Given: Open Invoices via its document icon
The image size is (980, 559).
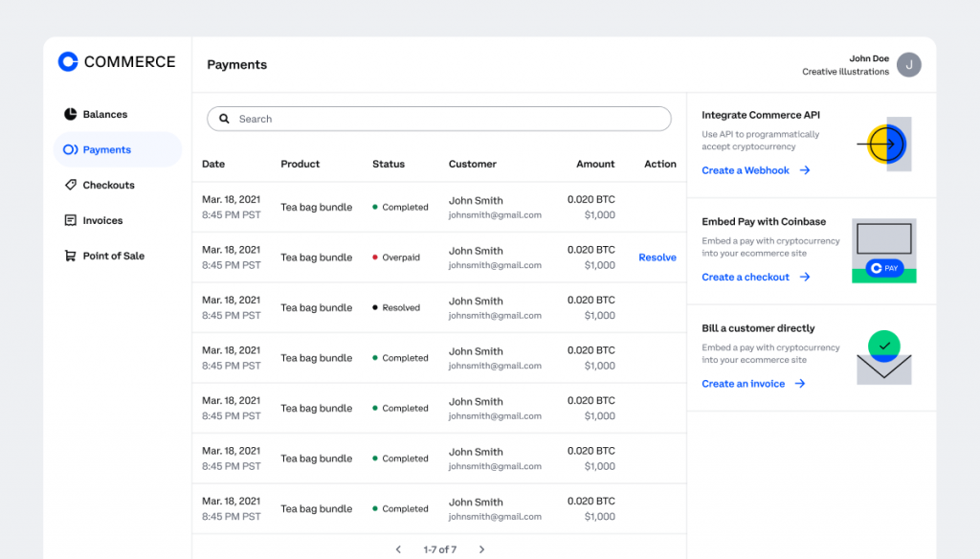Looking at the screenshot, I should (71, 220).
